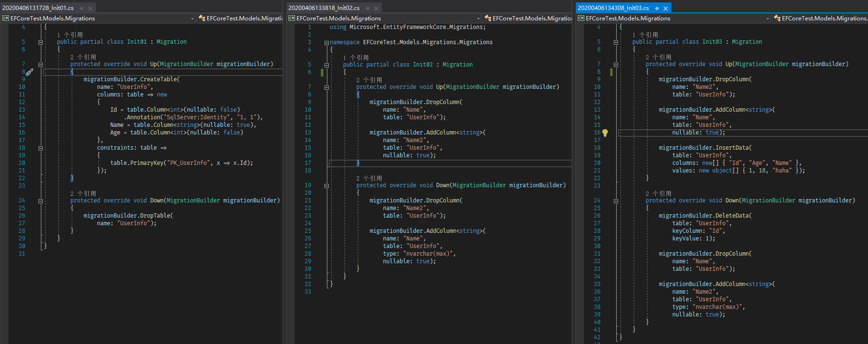Screen dimensions: 868x344
Task: Open the project dropdown arrow in the Init02.cs pane
Action: pyautogui.click(x=478, y=19)
